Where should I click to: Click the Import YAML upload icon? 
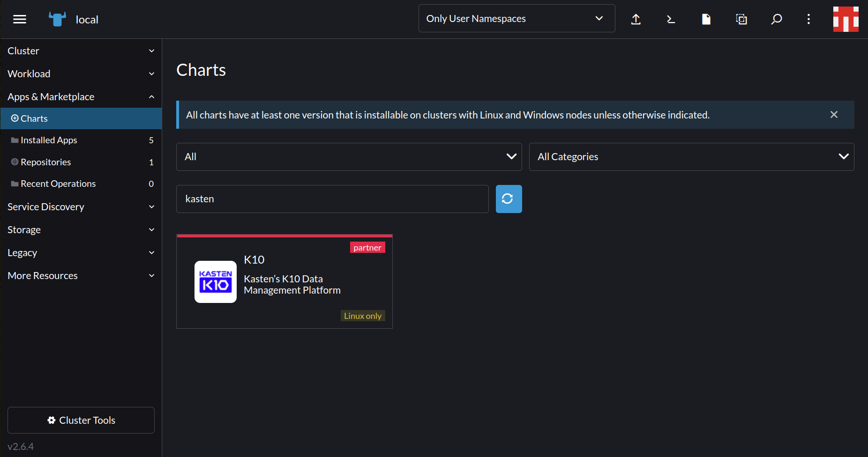point(636,19)
